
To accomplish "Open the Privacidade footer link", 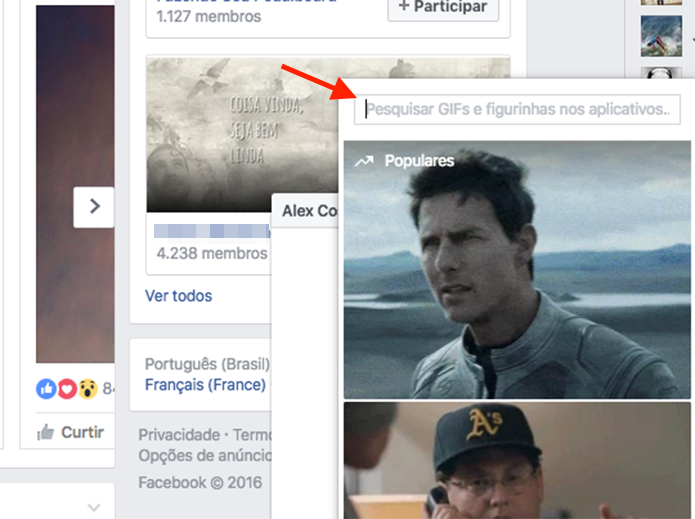I will pos(179,435).
